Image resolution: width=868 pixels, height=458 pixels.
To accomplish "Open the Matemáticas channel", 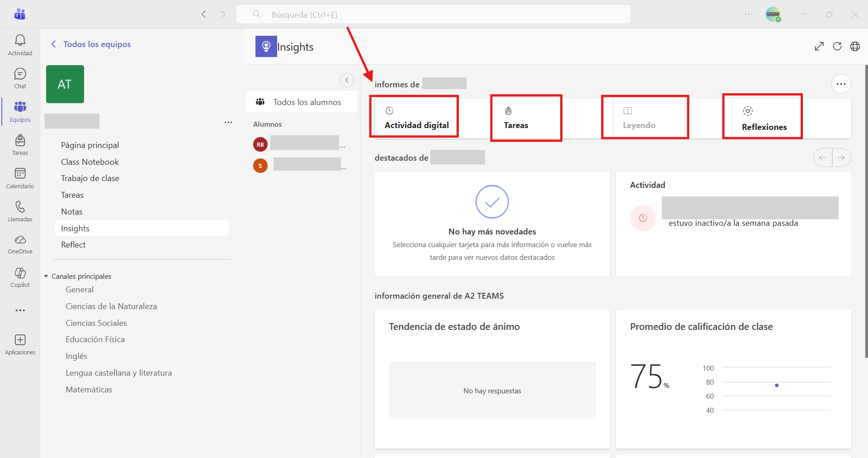I will (x=89, y=389).
